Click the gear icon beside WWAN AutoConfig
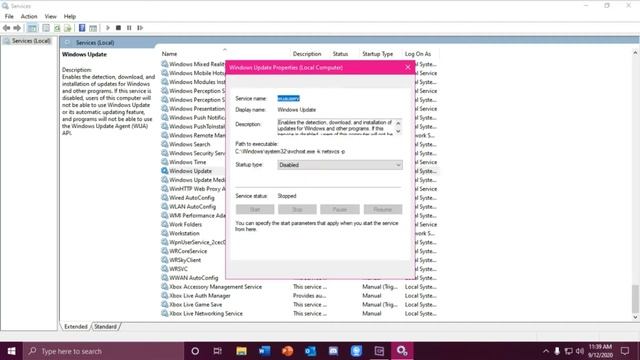 tap(164, 278)
